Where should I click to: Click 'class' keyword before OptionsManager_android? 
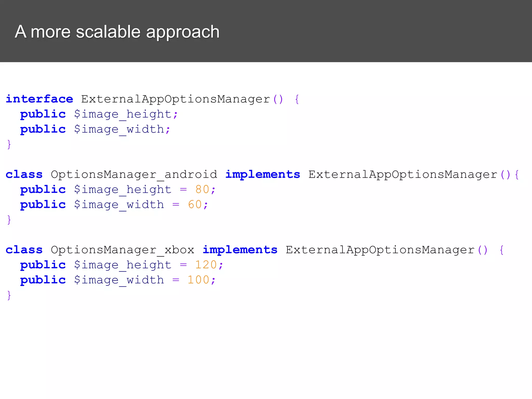pyautogui.click(x=24, y=175)
